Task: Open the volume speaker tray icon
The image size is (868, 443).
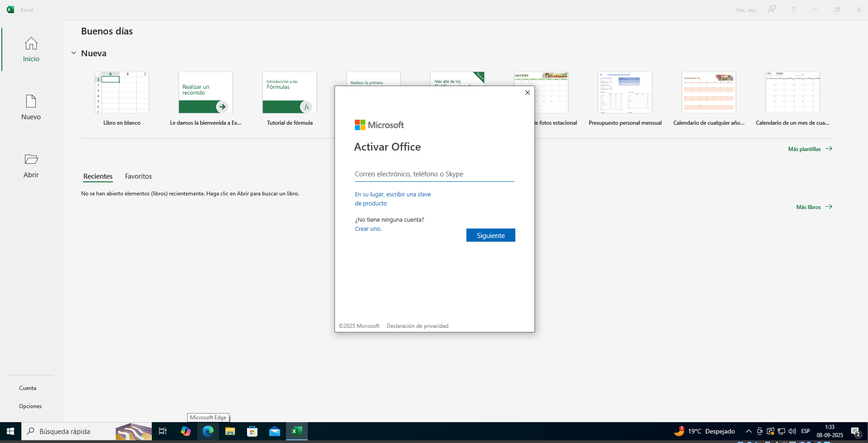Action: click(792, 431)
